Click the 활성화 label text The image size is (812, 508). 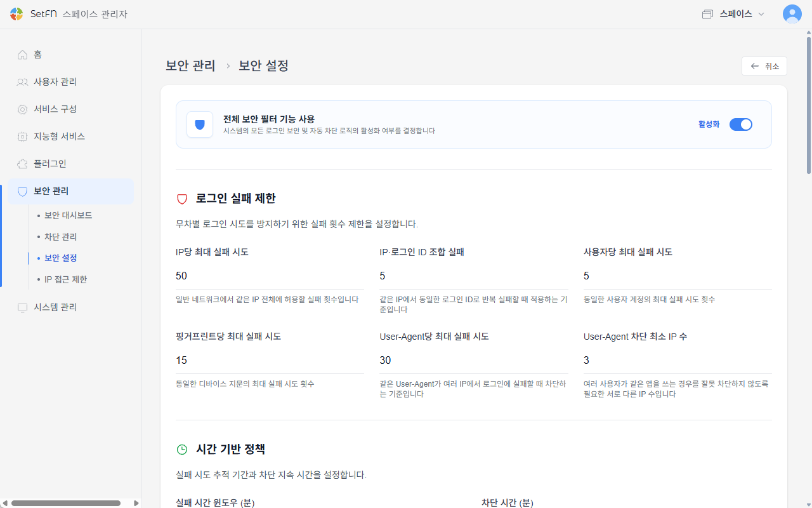709,124
